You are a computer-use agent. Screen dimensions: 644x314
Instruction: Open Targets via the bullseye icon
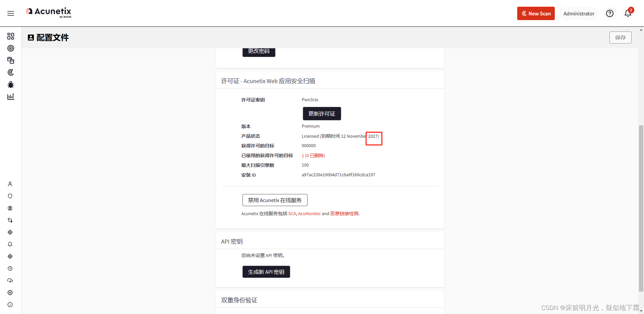[11, 48]
